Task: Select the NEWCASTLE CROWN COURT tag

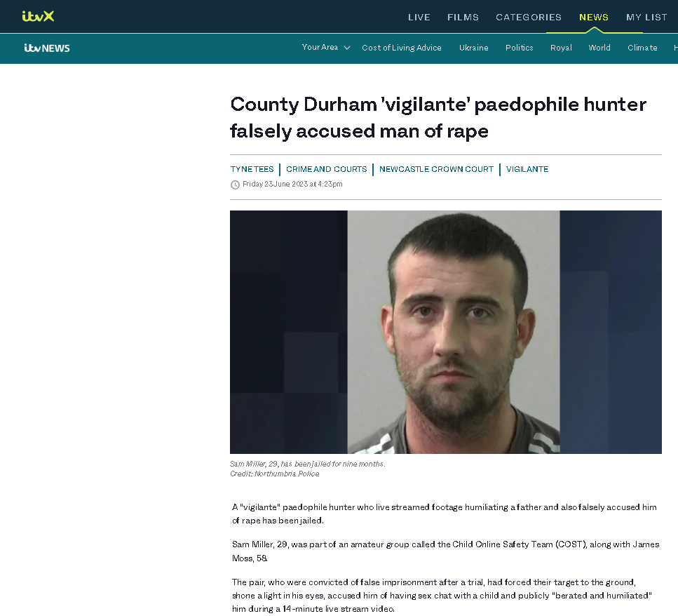Action: pos(436,169)
